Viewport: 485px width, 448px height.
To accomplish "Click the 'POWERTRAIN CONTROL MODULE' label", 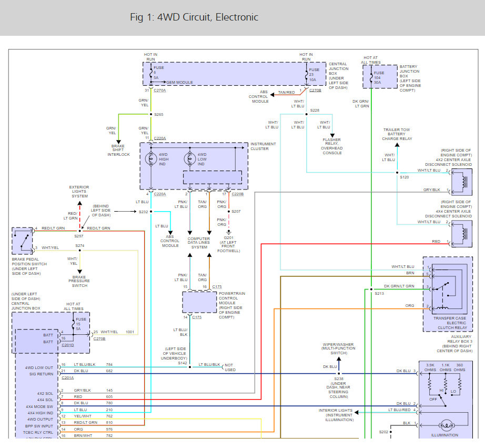I will [232, 298].
